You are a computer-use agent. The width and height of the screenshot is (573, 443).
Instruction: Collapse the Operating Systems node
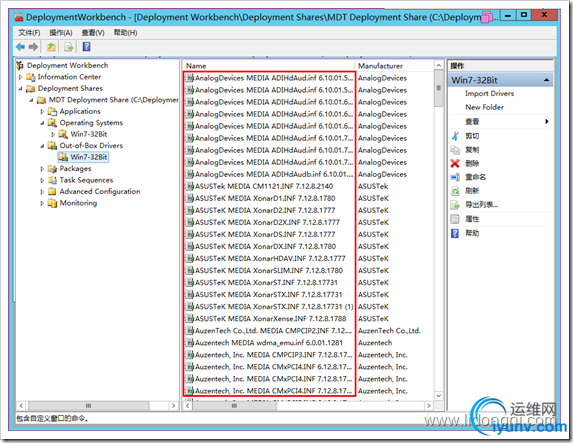[42, 123]
